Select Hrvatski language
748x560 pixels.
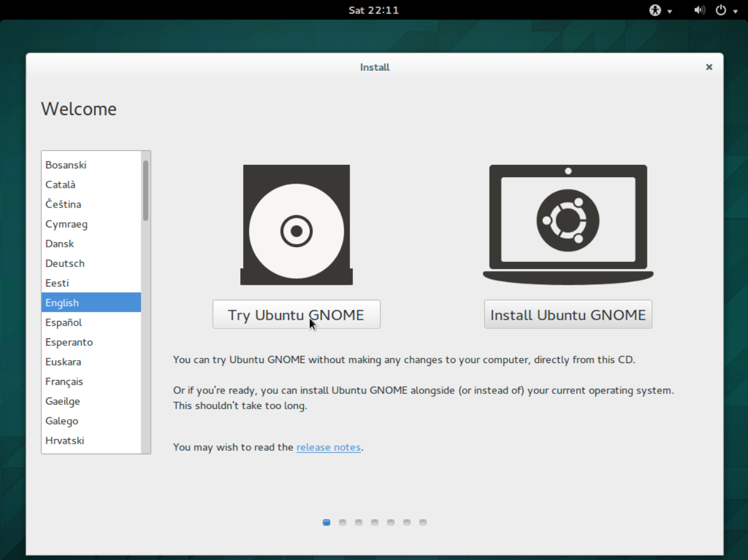(x=91, y=441)
